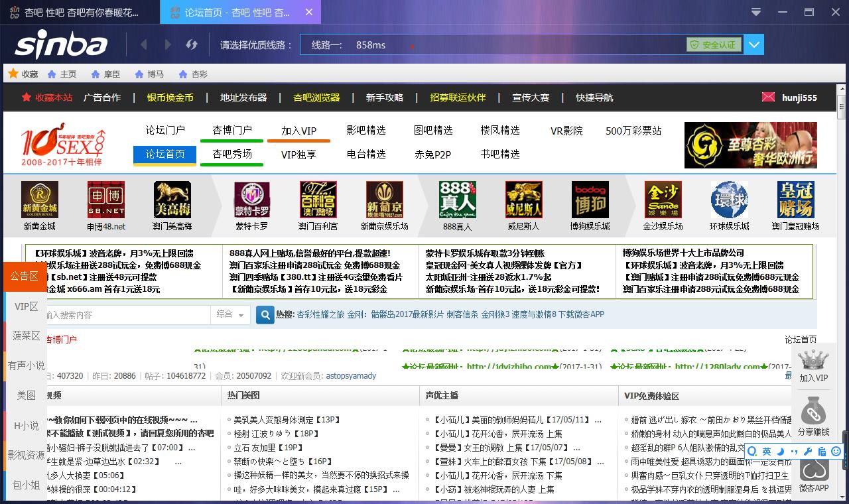The width and height of the screenshot is (849, 504).
Task: Open the mail envelope icon near username
Action: (768, 97)
